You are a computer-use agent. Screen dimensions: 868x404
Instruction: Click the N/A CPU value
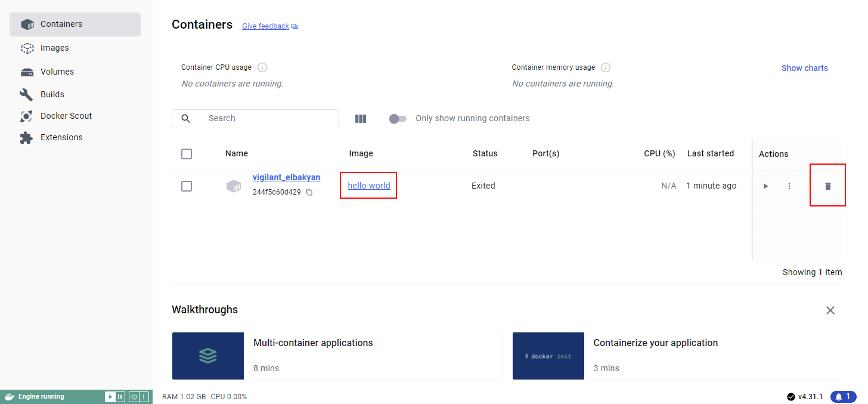pyautogui.click(x=669, y=186)
